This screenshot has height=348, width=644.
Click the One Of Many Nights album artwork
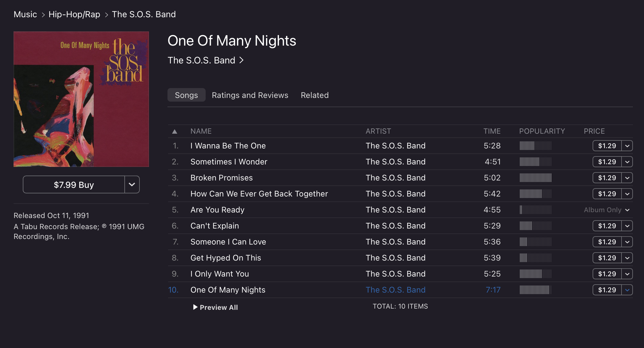tap(81, 99)
